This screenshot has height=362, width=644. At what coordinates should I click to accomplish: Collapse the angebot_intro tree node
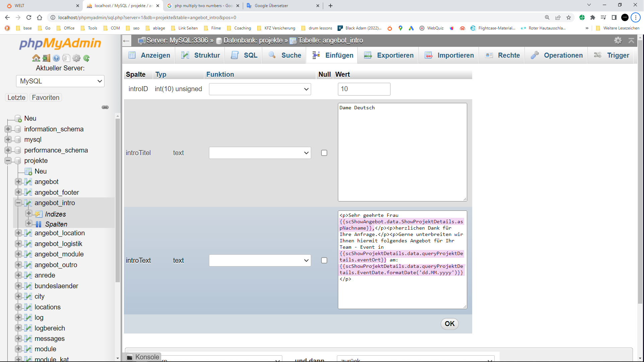click(x=18, y=203)
